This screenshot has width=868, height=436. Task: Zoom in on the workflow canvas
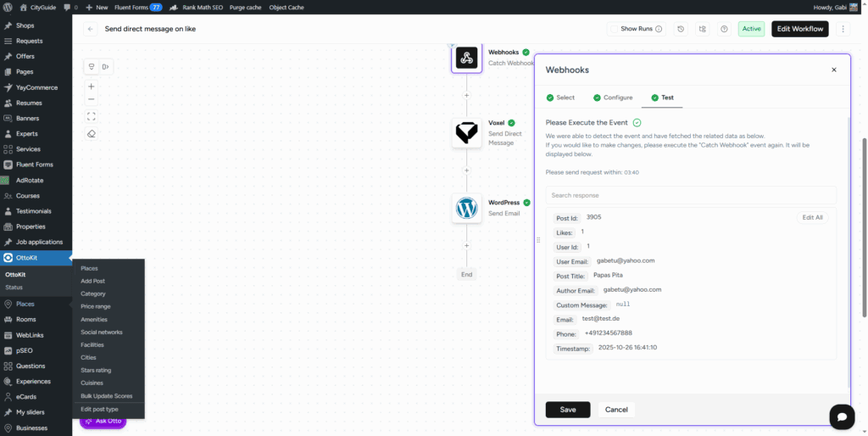pyautogui.click(x=92, y=87)
